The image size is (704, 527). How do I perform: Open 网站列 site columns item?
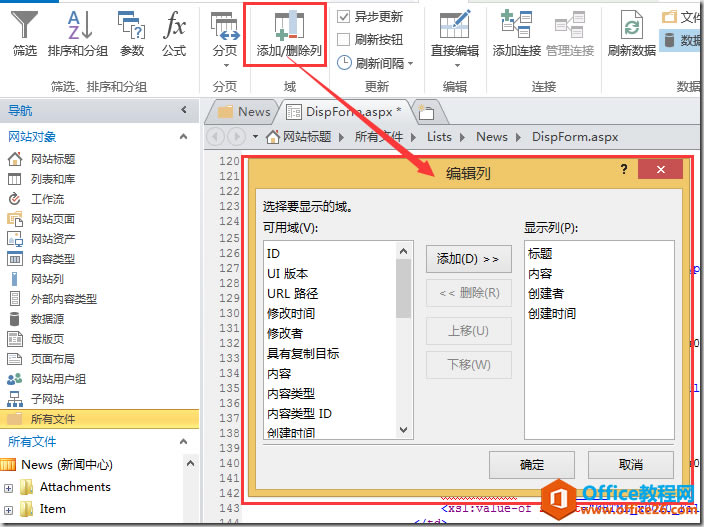coord(48,279)
